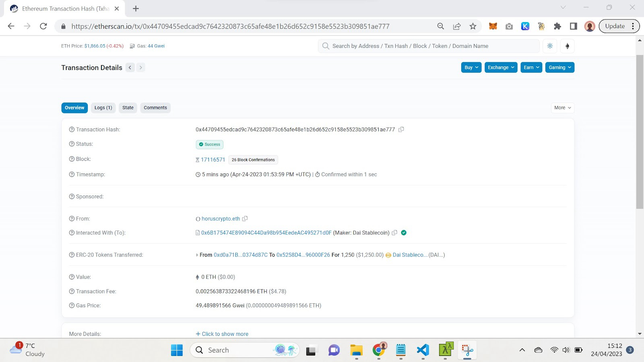
Task: Switch to the State tab
Action: [x=128, y=108]
